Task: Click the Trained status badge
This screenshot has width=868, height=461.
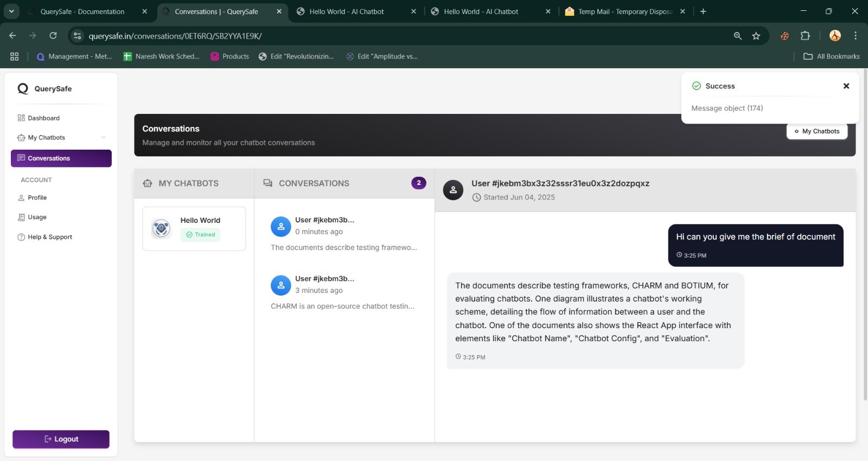Action: coord(200,235)
